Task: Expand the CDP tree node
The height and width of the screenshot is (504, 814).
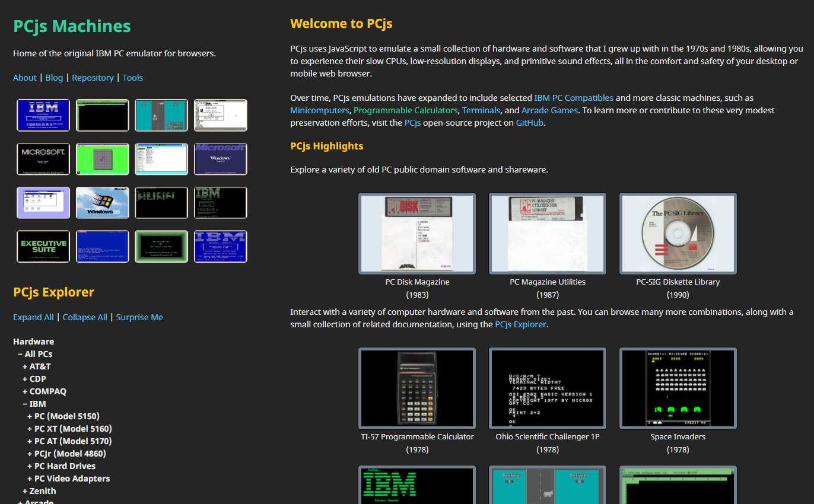Action: click(34, 379)
